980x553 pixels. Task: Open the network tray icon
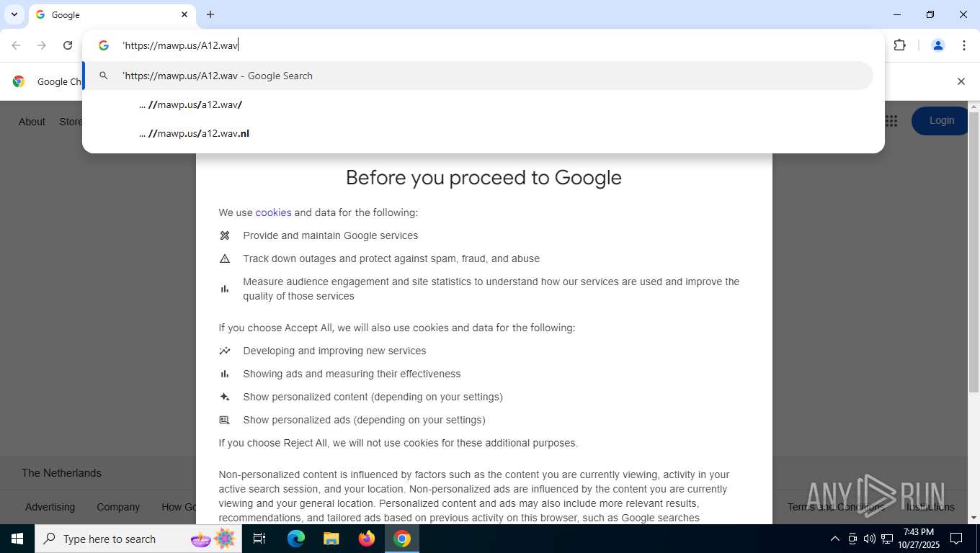click(x=887, y=539)
